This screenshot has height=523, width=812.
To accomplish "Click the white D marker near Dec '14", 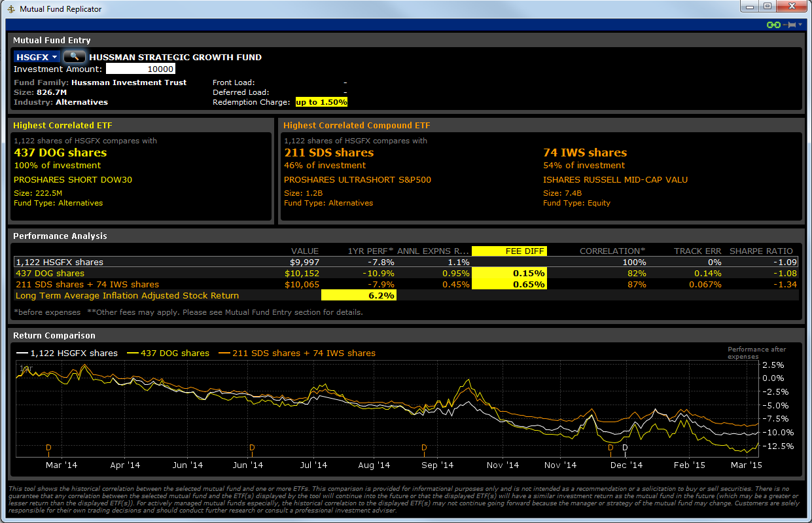I will click(x=624, y=448).
